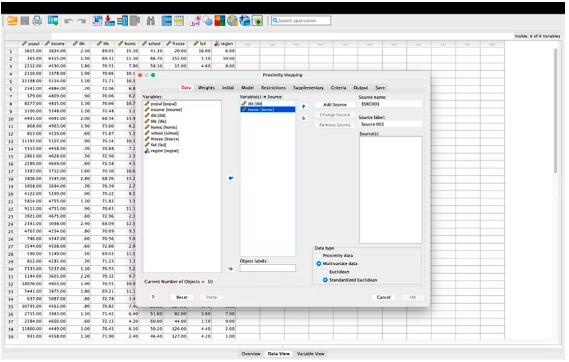Click the Print icon in toolbar

[x=37, y=21]
